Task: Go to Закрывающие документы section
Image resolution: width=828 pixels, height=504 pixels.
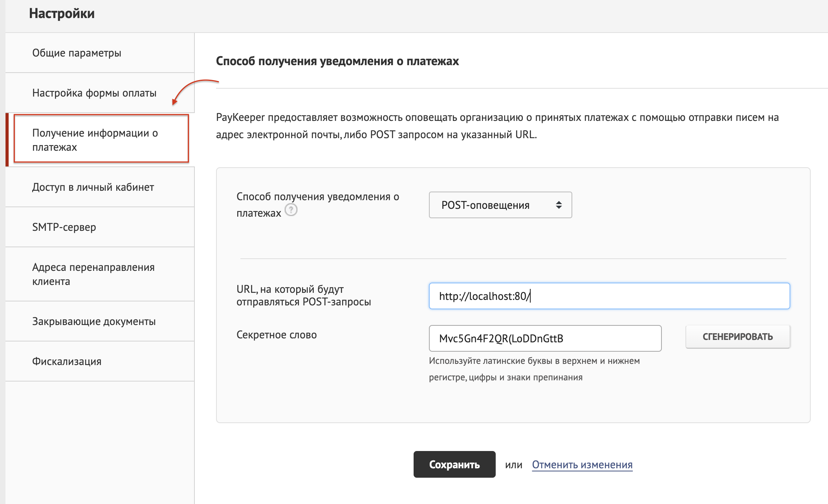Action: [94, 321]
